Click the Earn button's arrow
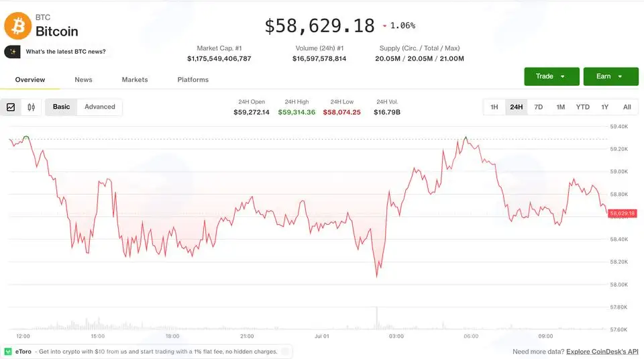 coord(620,76)
